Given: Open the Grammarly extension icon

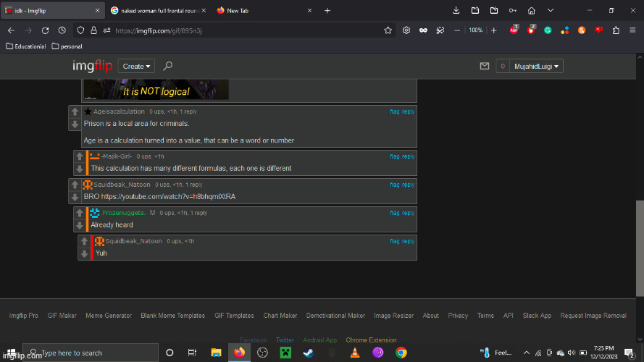Looking at the screenshot, I should 548,30.
